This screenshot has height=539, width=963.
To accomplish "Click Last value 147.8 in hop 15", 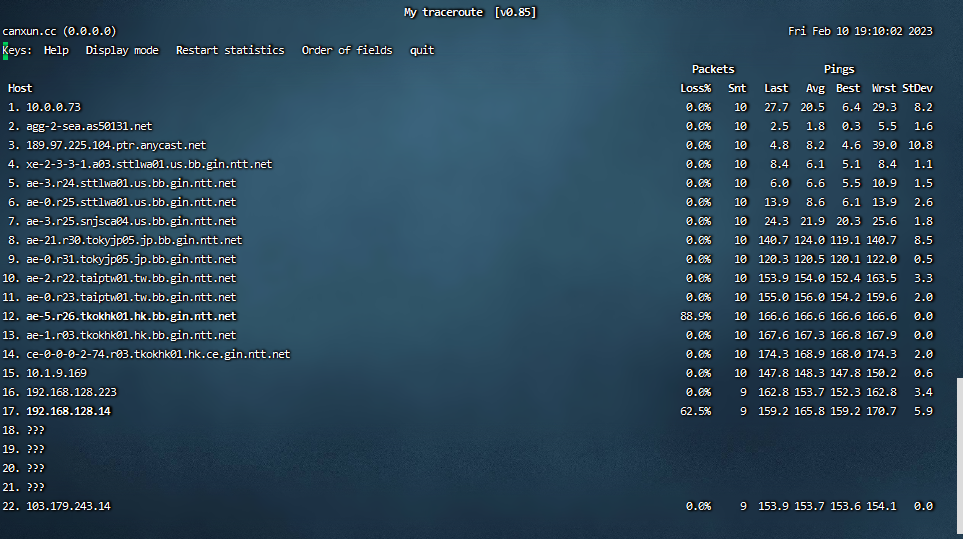I will click(x=773, y=373).
